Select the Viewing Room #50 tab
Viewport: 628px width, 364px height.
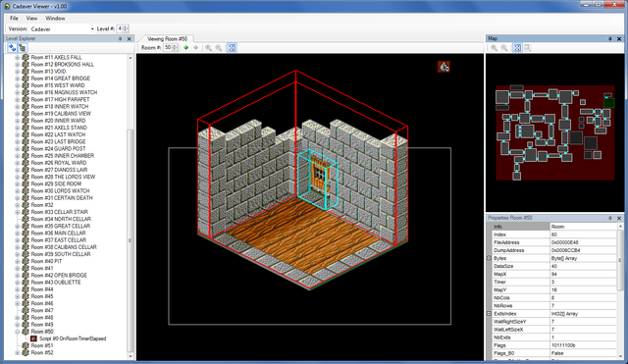tap(167, 39)
